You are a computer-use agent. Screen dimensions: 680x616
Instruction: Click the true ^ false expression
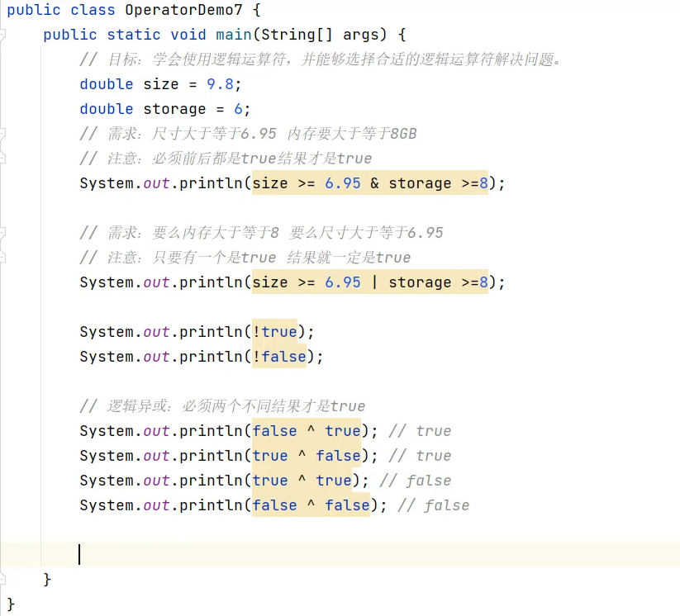click(x=307, y=455)
